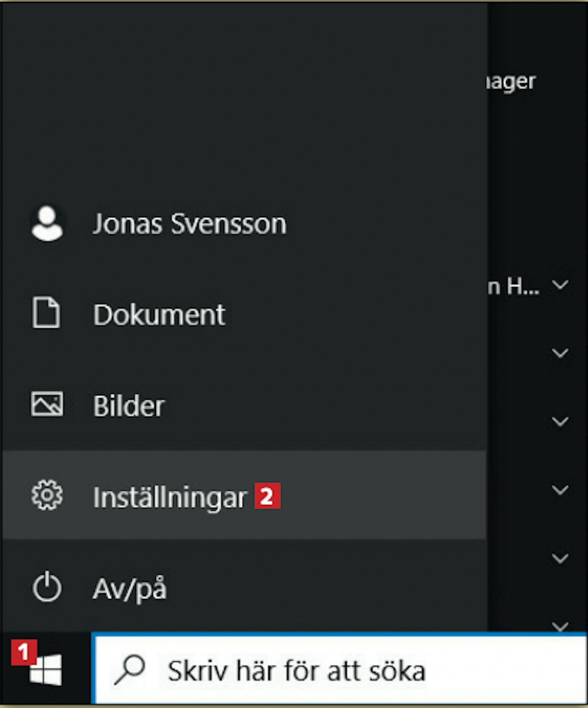Open Inställningar from the Start menu
The width and height of the screenshot is (588, 708).
point(245,495)
